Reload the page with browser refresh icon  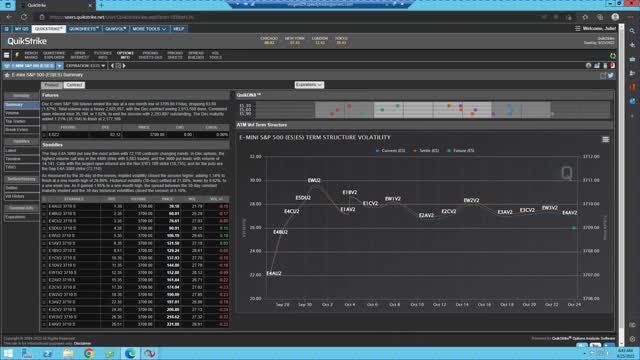point(24,17)
